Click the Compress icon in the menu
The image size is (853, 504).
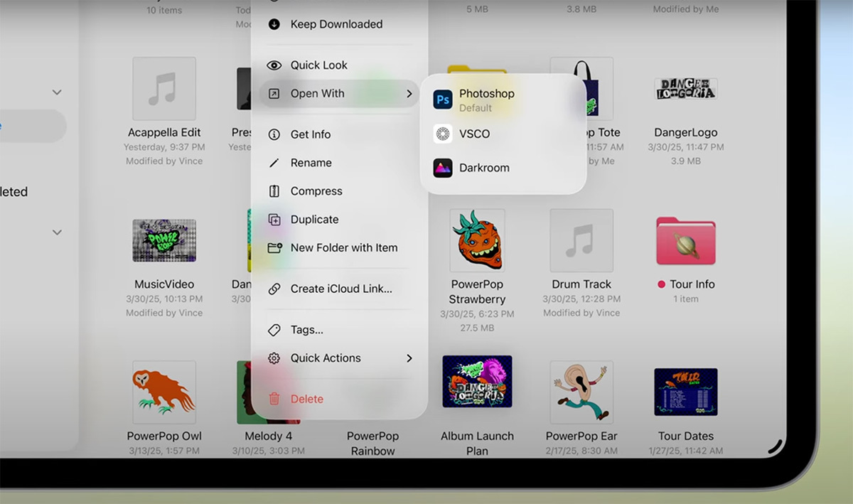click(x=274, y=191)
